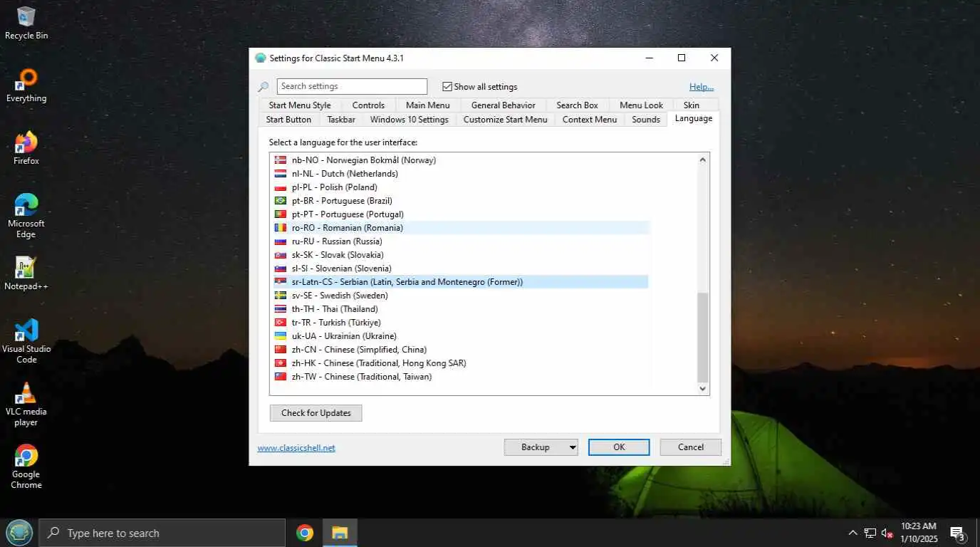
Task: Click the Classic Shell Start button
Action: 19,533
